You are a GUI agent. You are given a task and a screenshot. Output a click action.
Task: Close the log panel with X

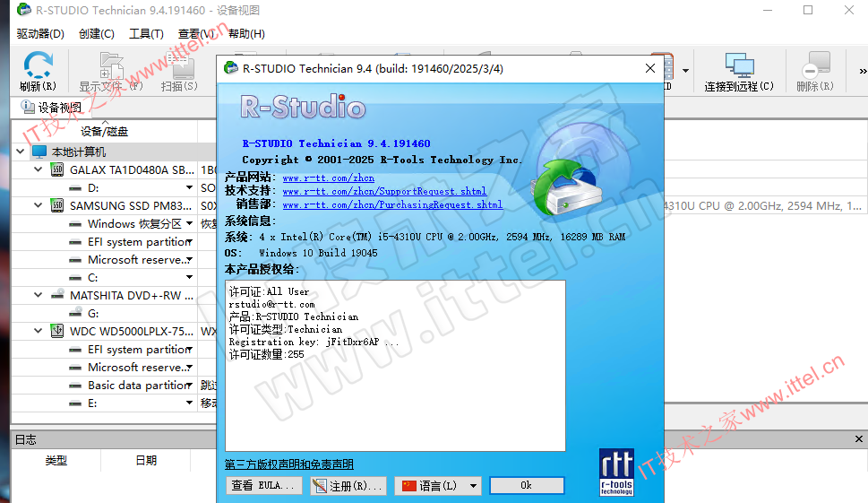pyautogui.click(x=858, y=438)
